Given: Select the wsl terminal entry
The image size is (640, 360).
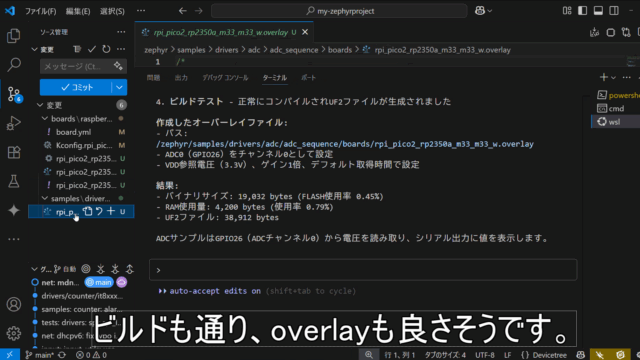Looking at the screenshot, I should [616, 122].
